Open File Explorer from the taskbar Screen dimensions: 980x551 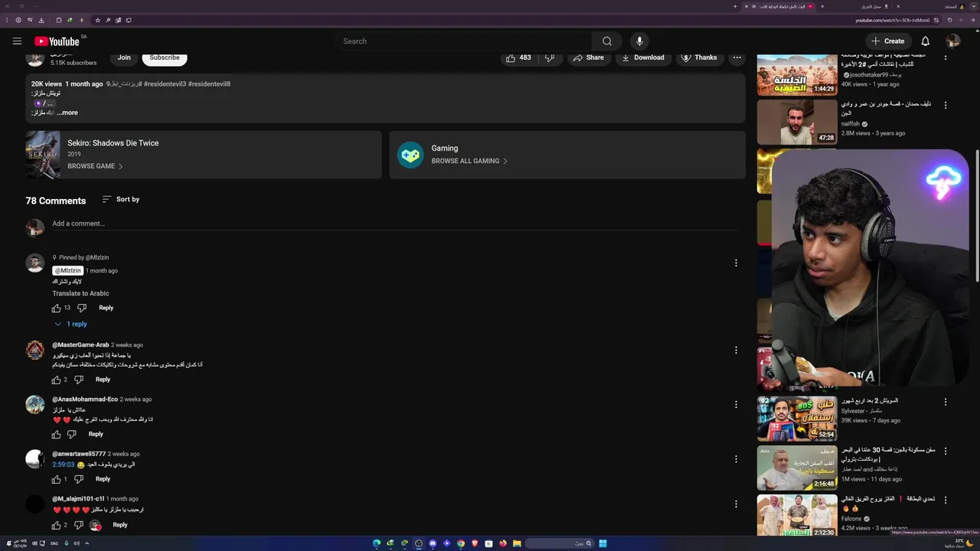pos(517,543)
